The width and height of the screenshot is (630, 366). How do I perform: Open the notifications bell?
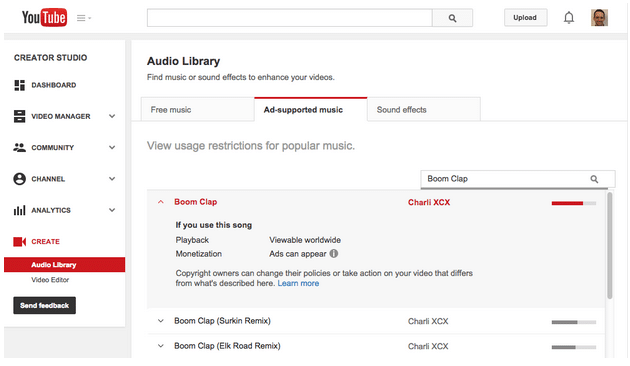point(569,18)
